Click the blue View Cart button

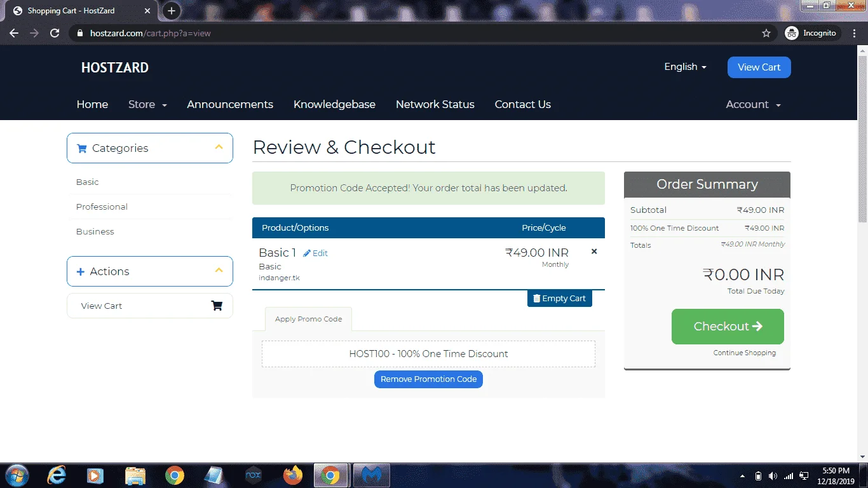(x=759, y=67)
